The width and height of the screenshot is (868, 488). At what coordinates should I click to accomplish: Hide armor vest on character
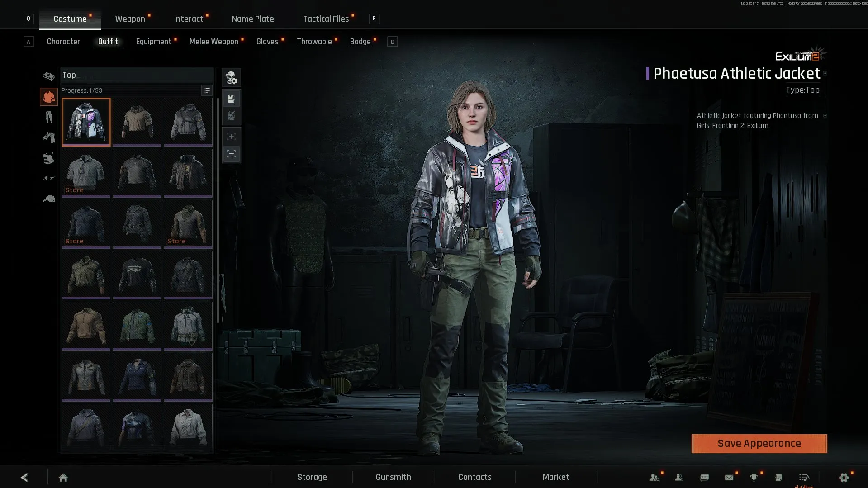[x=231, y=116]
